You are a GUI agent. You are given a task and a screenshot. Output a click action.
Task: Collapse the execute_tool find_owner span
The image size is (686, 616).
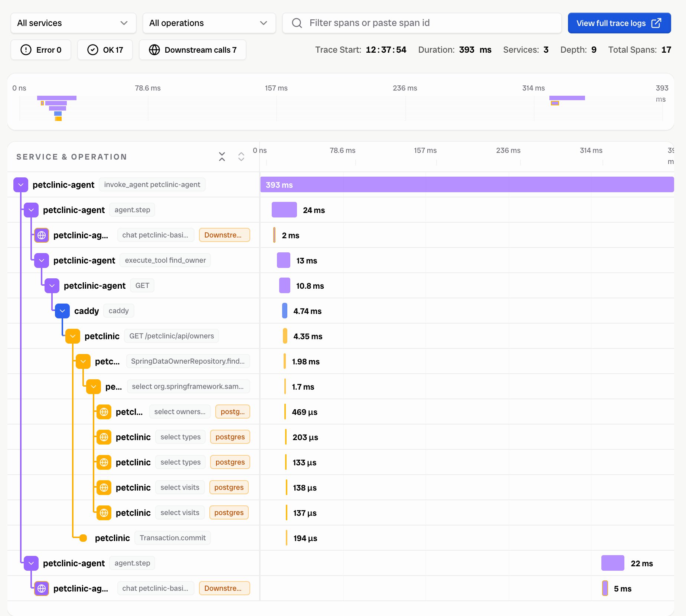[42, 261]
